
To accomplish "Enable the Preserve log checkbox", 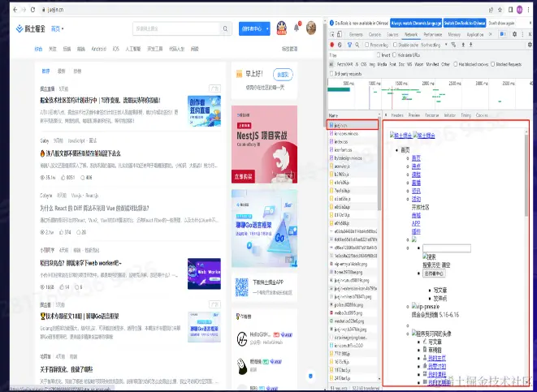I will point(366,45).
